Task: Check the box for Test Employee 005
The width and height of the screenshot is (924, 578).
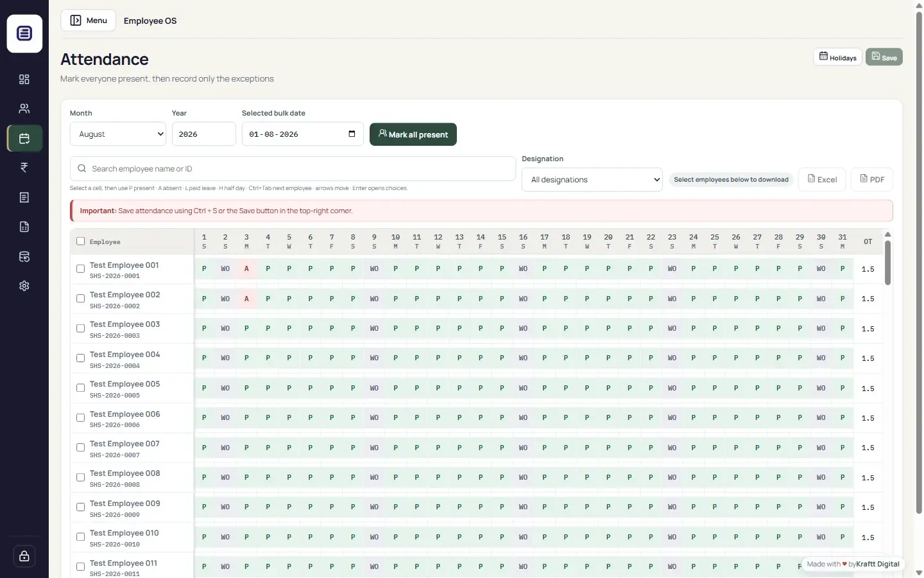Action: (x=80, y=388)
